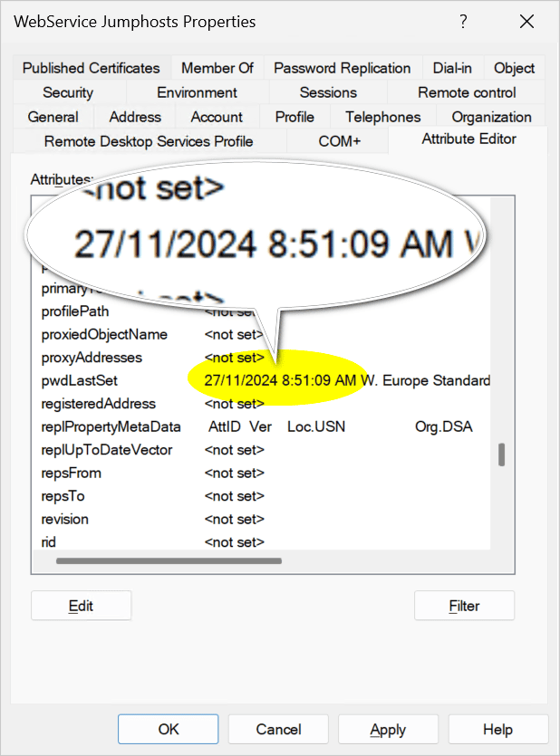
Task: Click the Edit button below attributes list
Action: pyautogui.click(x=81, y=606)
